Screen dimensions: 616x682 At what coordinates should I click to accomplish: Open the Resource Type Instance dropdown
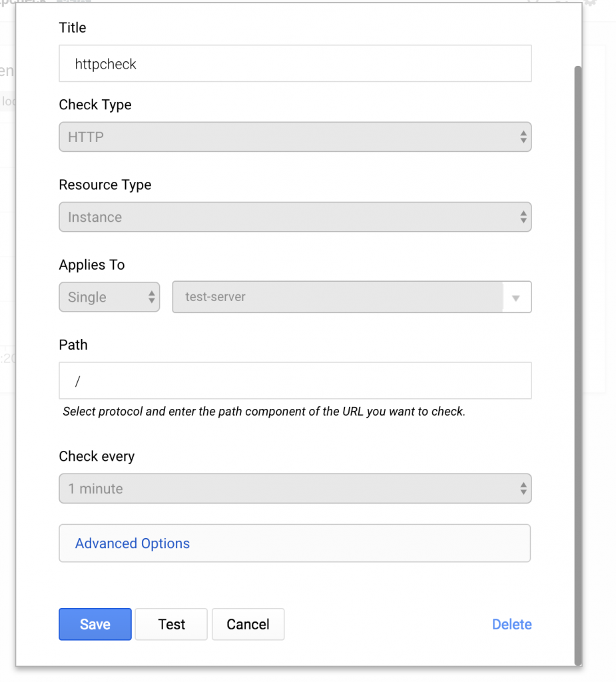pos(294,217)
